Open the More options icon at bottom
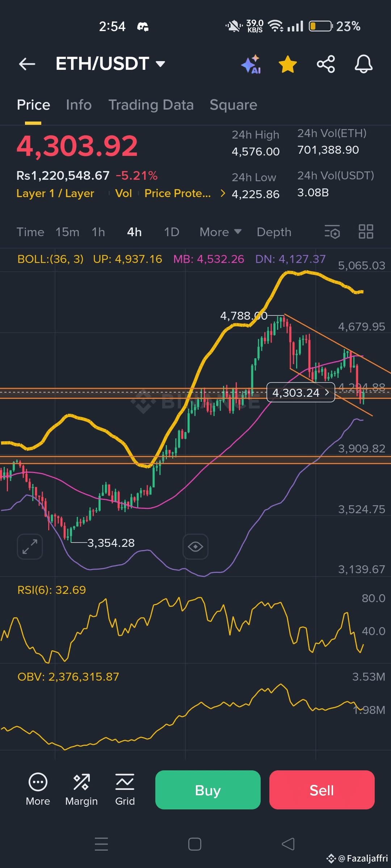Viewport: 391px width, 868px height. click(38, 790)
